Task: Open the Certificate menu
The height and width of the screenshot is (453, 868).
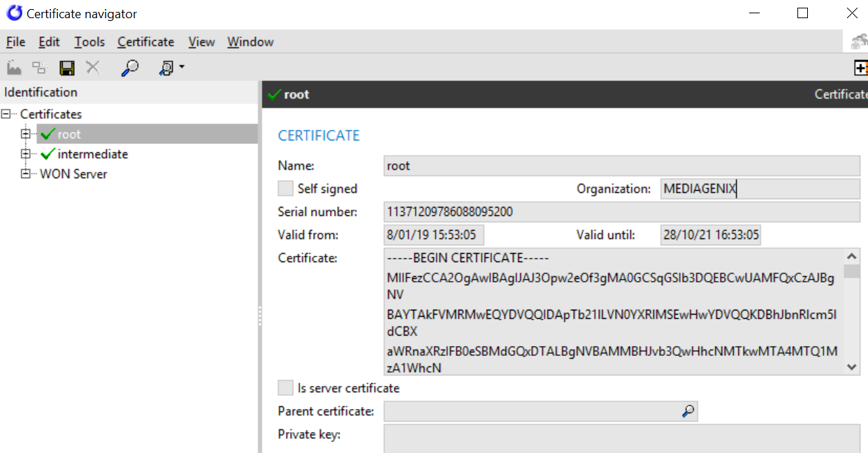Action: point(145,42)
